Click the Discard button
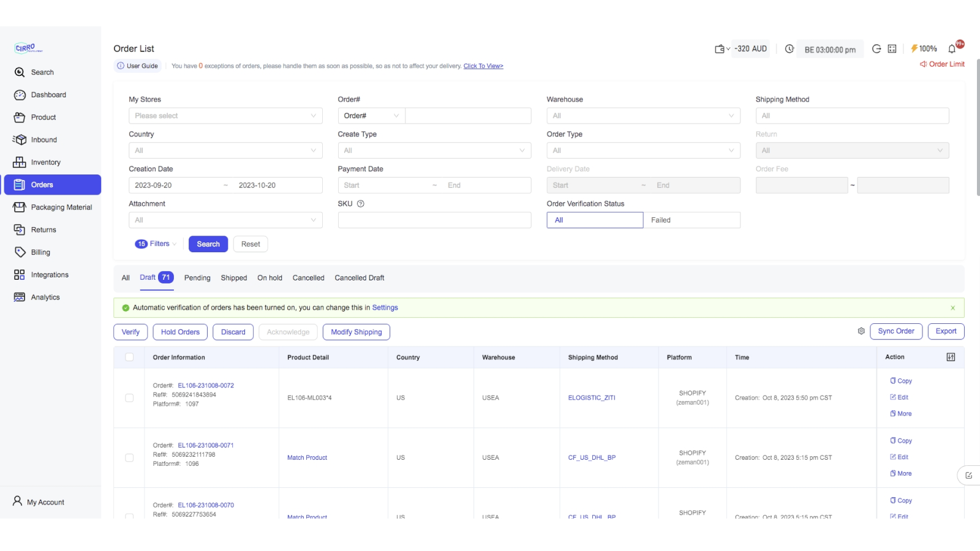This screenshot has width=980, height=551. [233, 332]
